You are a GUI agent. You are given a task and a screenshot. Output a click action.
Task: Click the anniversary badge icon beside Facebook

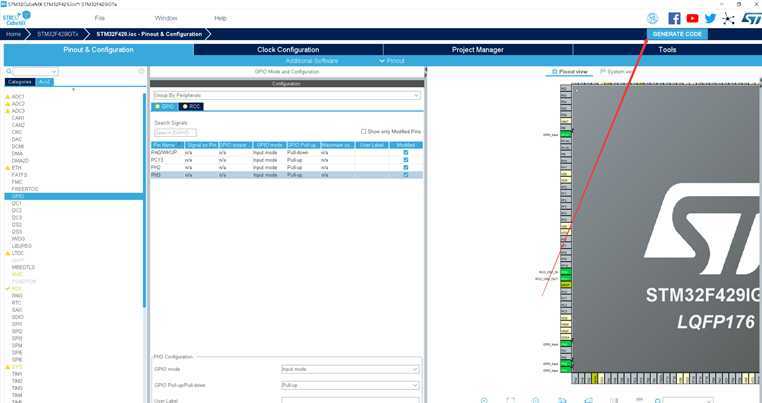tap(652, 18)
